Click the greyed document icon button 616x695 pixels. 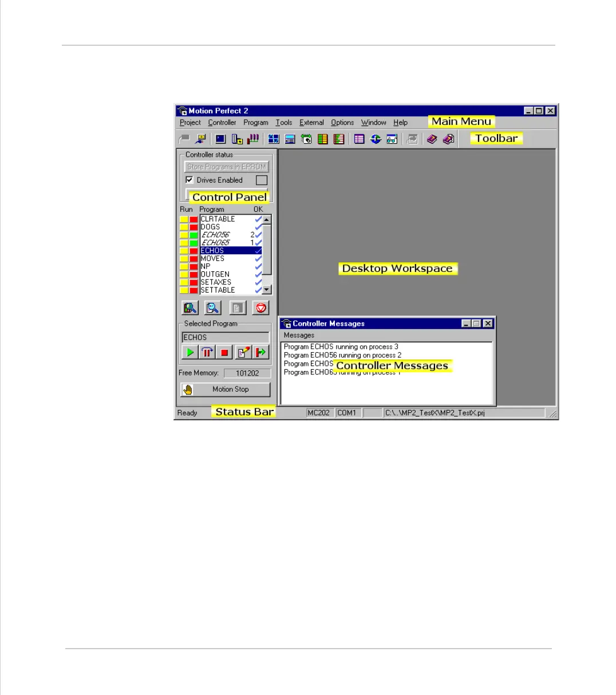pyautogui.click(x=238, y=308)
